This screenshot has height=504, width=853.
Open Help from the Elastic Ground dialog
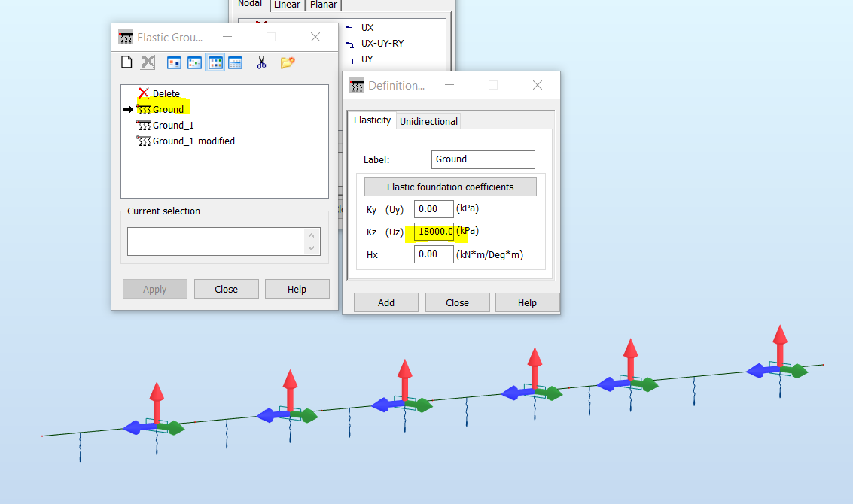(297, 289)
